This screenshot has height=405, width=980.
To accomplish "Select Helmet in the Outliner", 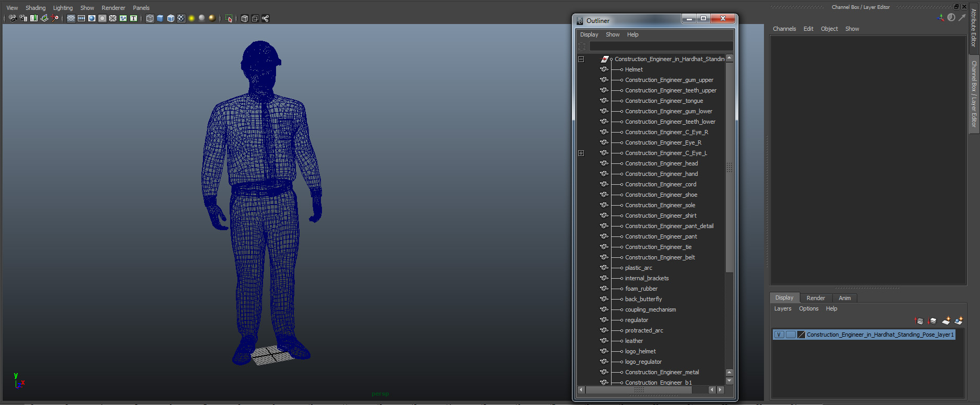I will [x=634, y=69].
